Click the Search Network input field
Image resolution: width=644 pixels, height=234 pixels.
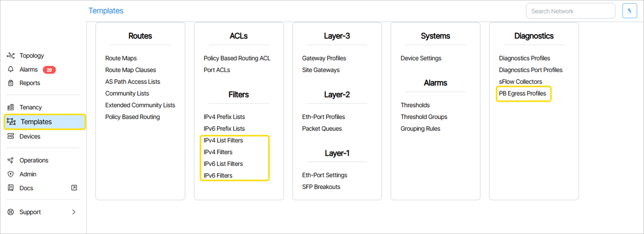(570, 11)
